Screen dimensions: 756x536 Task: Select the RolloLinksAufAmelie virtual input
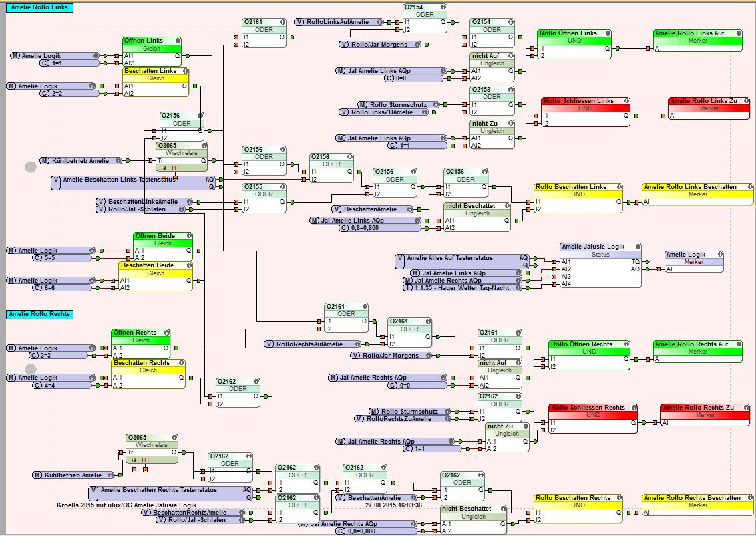pos(339,21)
